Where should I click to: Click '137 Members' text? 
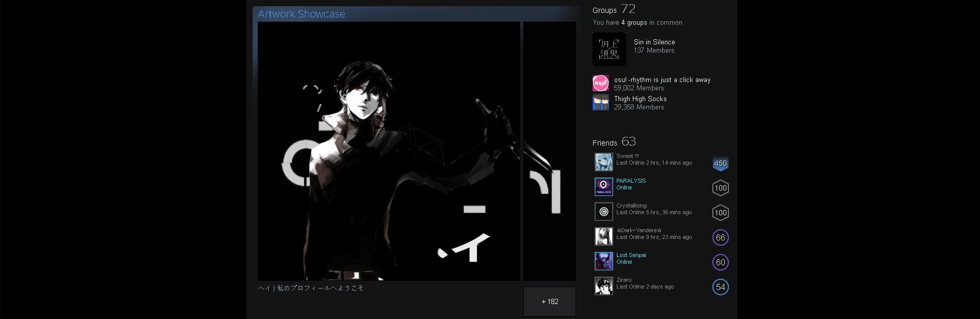[654, 51]
